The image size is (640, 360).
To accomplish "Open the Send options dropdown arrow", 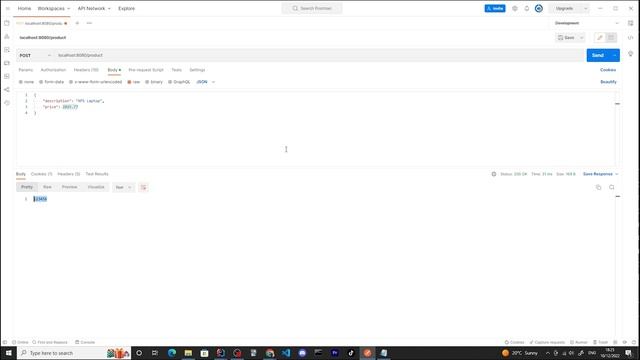I will pyautogui.click(x=615, y=56).
